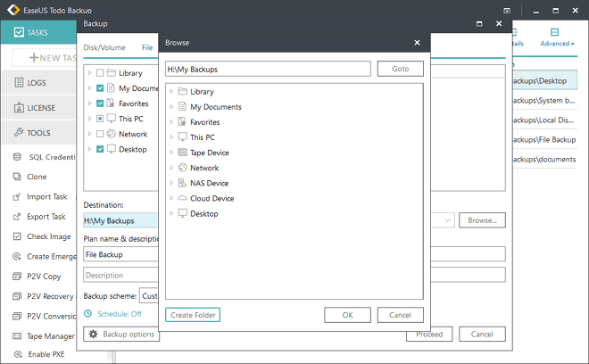Click the Network globe icon in Browse tree
The width and height of the screenshot is (589, 364).
point(183,168)
